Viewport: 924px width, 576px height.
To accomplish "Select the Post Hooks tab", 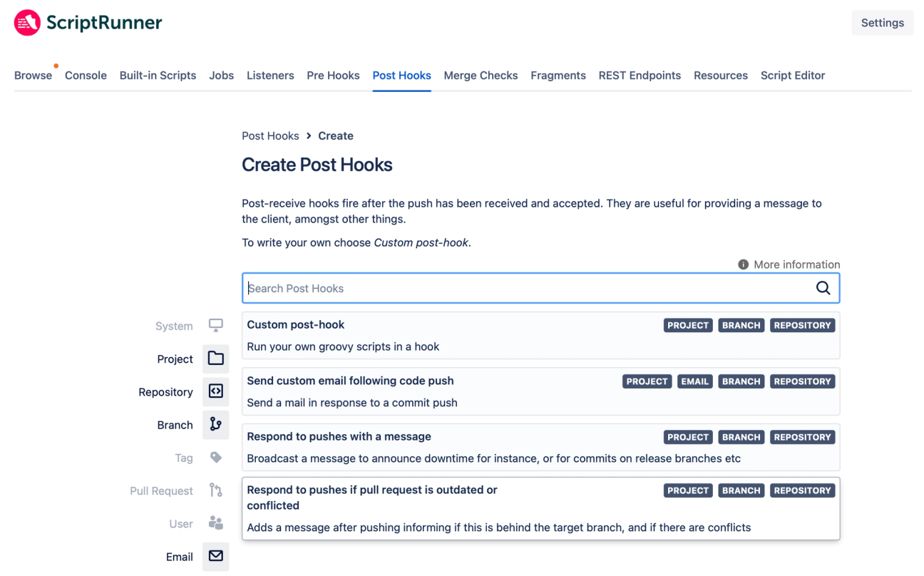I will coord(401,76).
